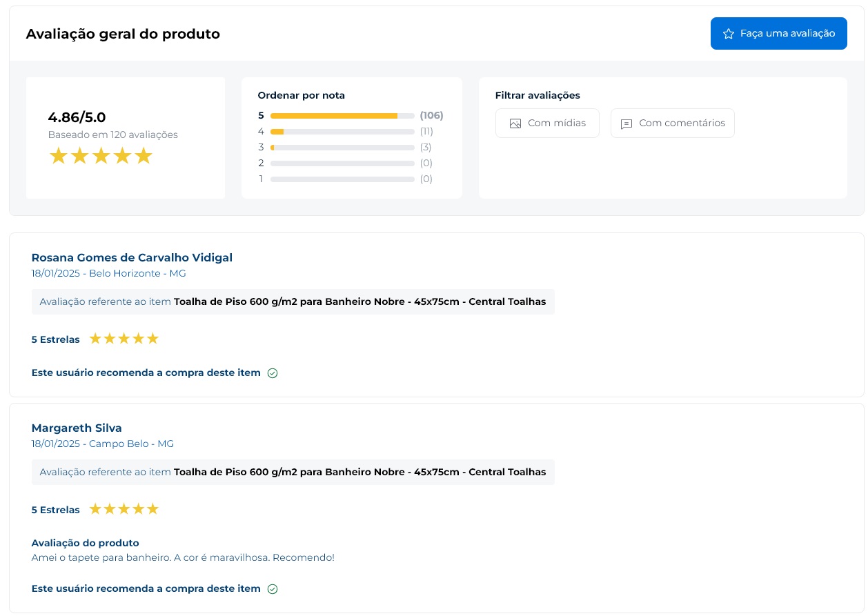Click the 'Ordenar por nota' heading
Image resolution: width=868 pixels, height=616 pixels.
click(302, 95)
